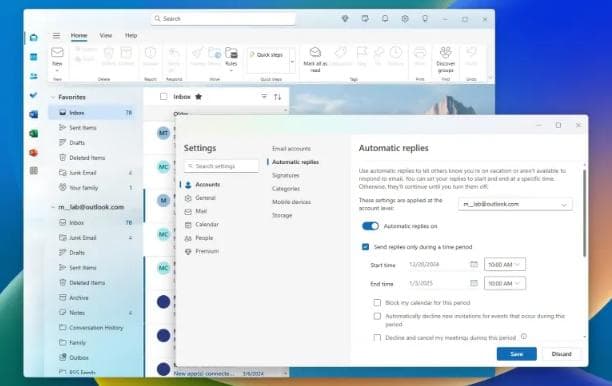
Task: Toggle the hamburger navigation pane button
Action: 57,36
